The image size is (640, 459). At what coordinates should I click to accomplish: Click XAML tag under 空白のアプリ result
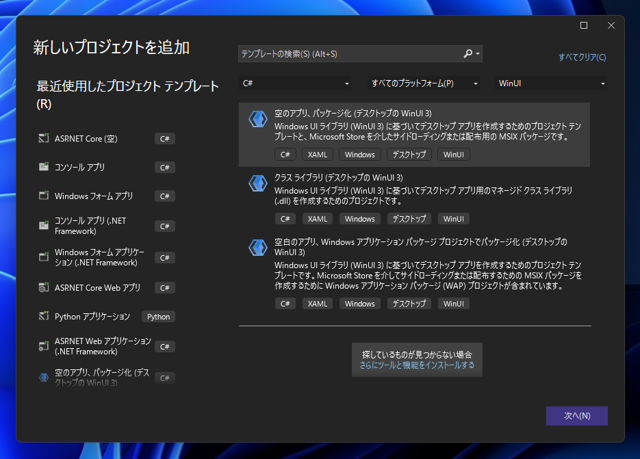[x=317, y=304]
